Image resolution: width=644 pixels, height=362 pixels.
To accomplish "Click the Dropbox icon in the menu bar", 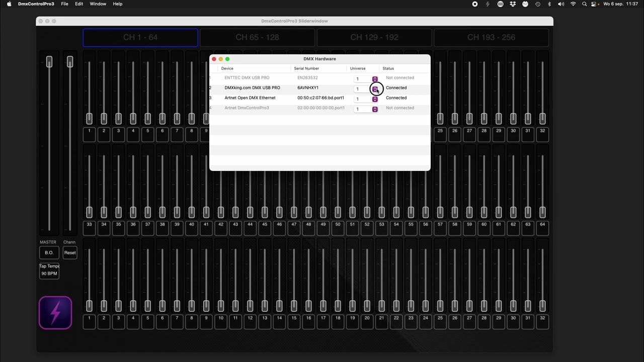I will coord(513,4).
